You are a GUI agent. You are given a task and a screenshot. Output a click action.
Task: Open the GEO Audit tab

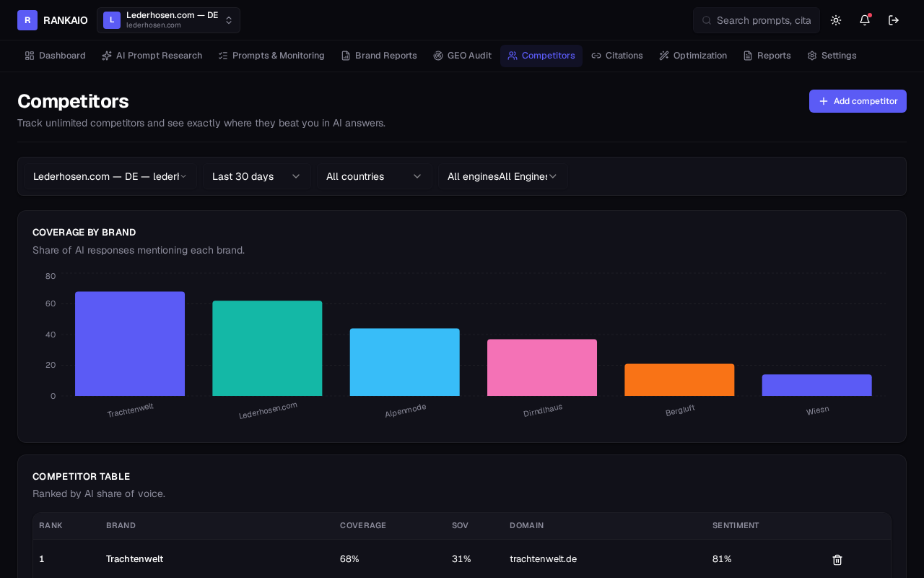click(462, 56)
